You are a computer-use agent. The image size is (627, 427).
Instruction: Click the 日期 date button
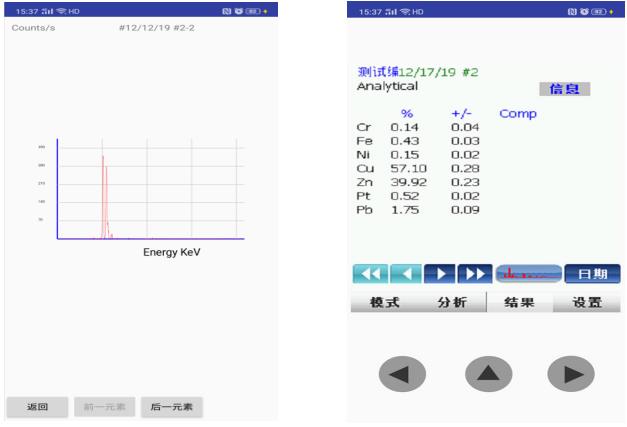coord(591,274)
